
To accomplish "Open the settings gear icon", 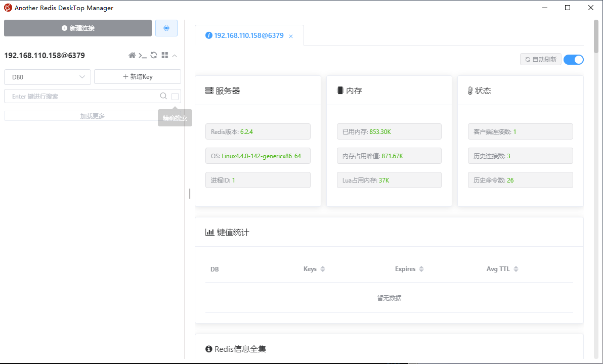I will pos(166,28).
